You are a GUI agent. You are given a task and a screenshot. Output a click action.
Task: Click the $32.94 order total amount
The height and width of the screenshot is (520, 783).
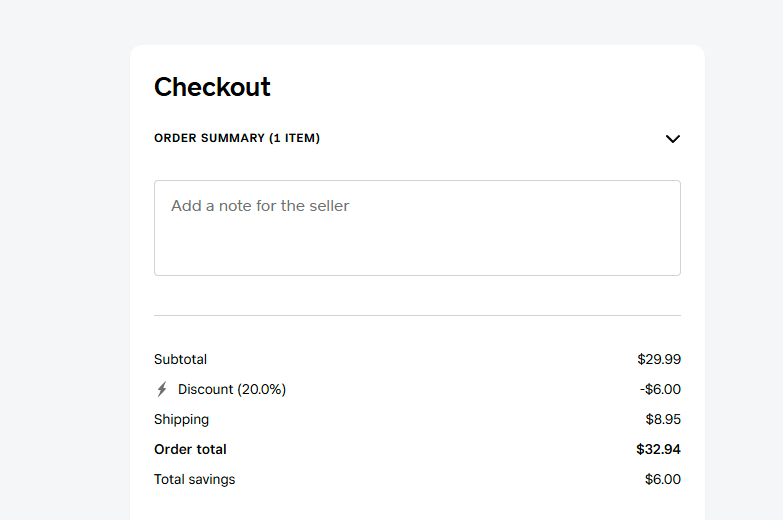tap(658, 449)
